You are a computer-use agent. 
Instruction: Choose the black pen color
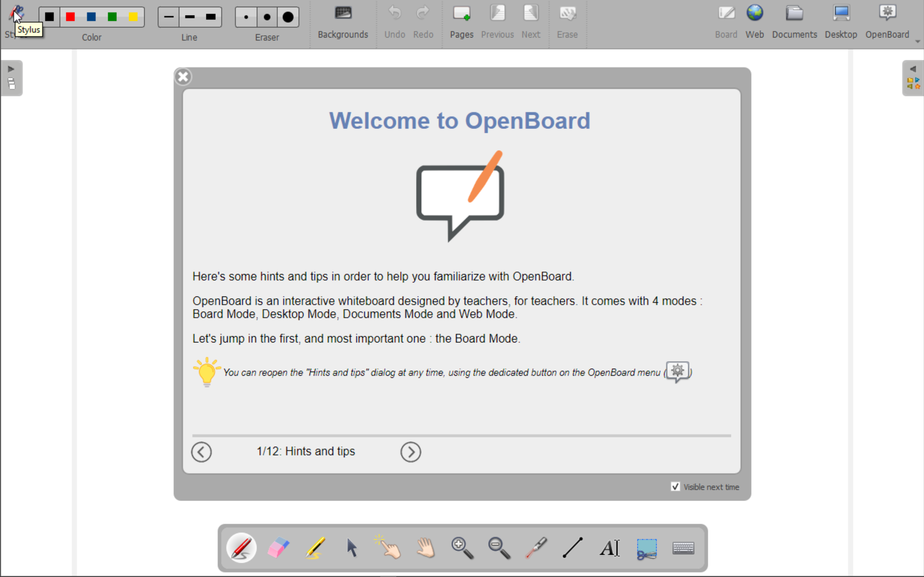pos(49,17)
